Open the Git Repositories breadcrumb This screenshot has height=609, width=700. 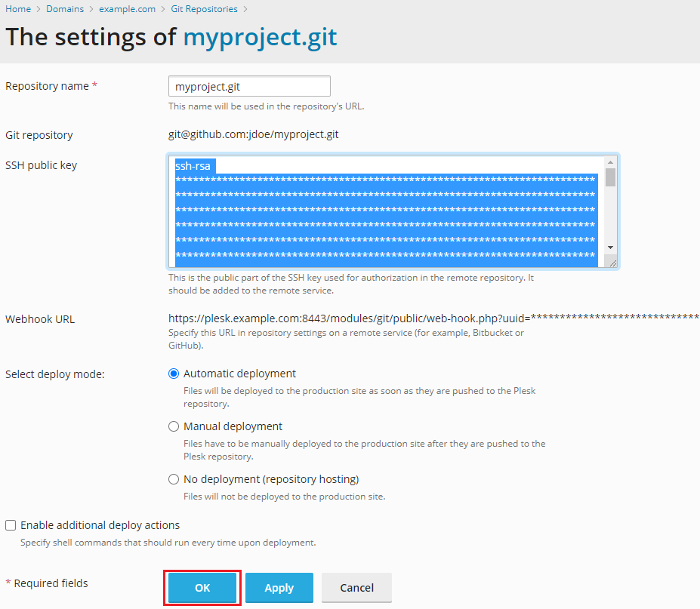[x=204, y=9]
